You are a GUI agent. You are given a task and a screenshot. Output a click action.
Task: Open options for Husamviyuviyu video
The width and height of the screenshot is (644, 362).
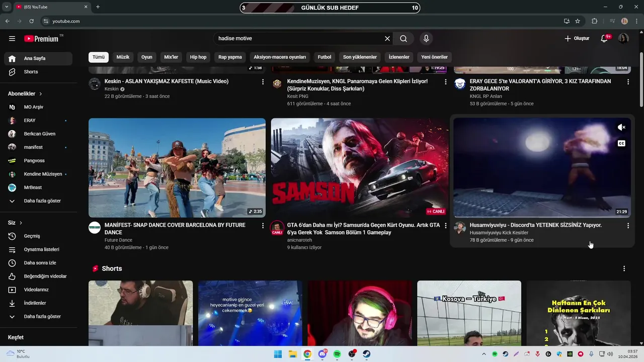(x=628, y=226)
